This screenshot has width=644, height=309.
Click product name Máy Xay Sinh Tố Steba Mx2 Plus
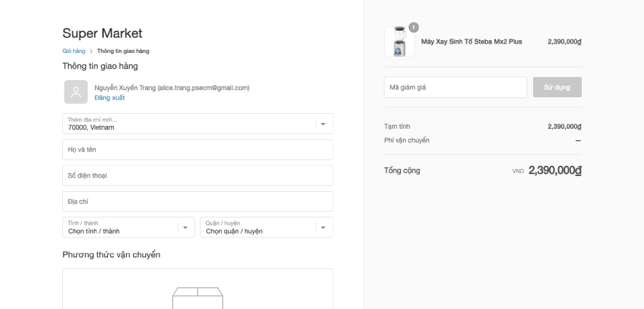tap(472, 41)
